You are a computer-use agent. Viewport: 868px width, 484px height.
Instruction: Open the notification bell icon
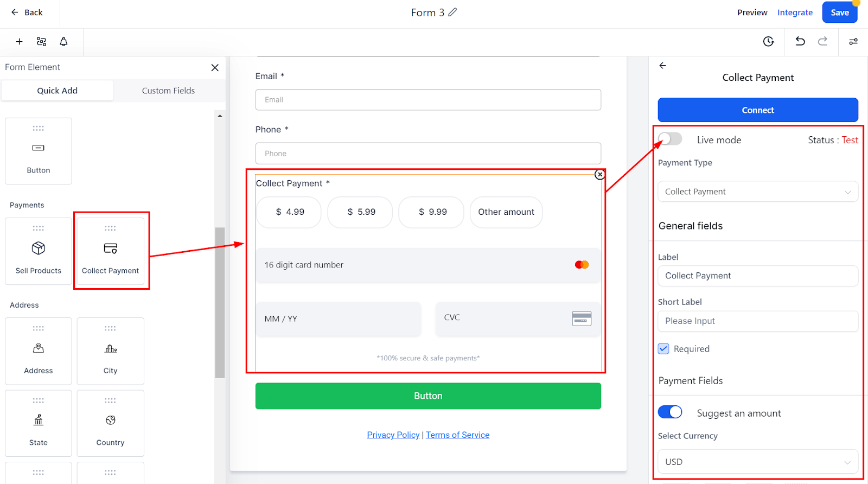(x=63, y=42)
